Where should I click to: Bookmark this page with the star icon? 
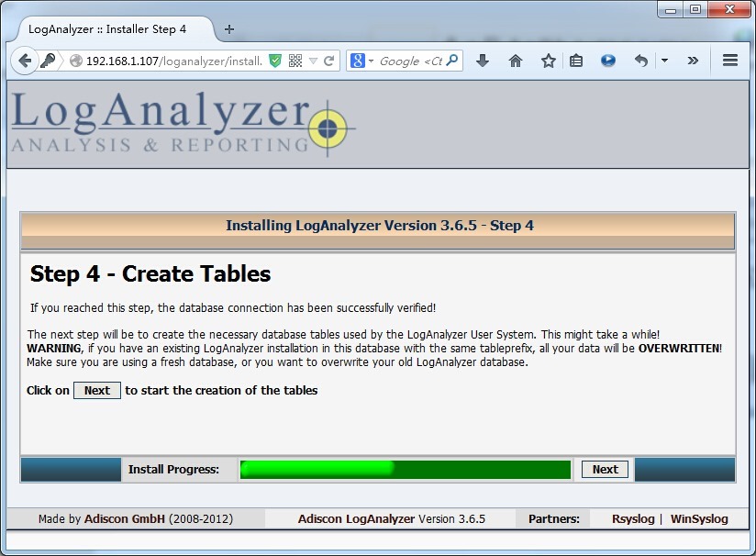tap(549, 61)
